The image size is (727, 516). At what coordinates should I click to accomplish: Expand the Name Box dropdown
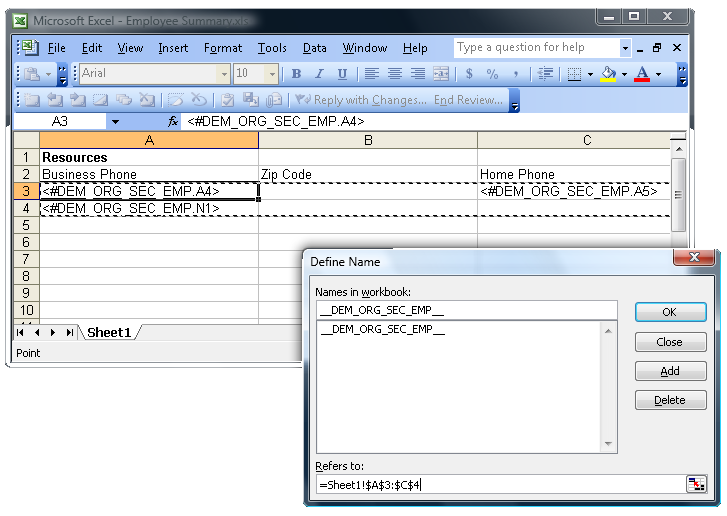(x=115, y=121)
